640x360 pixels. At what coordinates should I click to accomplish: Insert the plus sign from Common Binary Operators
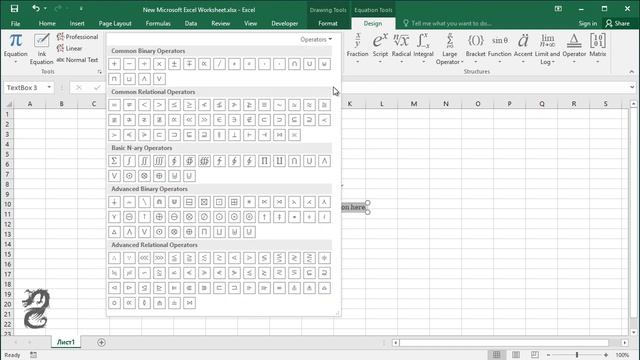pos(114,64)
